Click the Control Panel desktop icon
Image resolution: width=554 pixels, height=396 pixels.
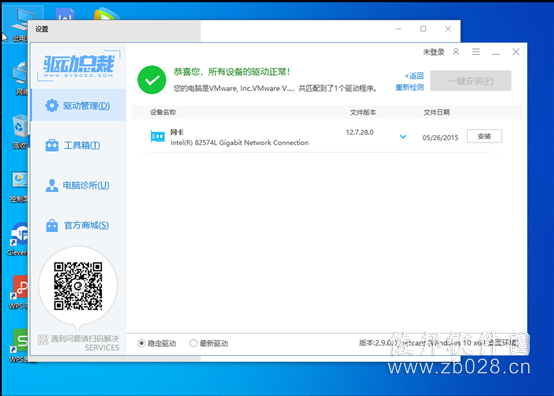(x=19, y=187)
